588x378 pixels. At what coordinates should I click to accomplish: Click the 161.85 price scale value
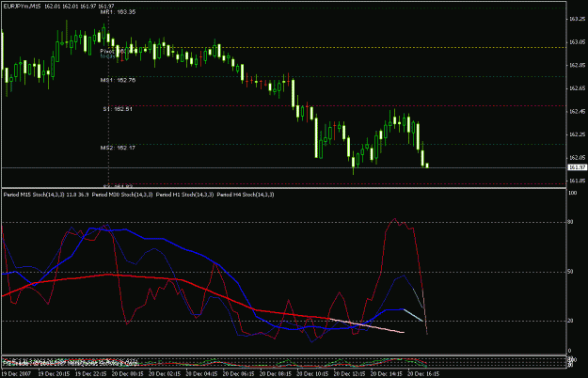coord(578,181)
